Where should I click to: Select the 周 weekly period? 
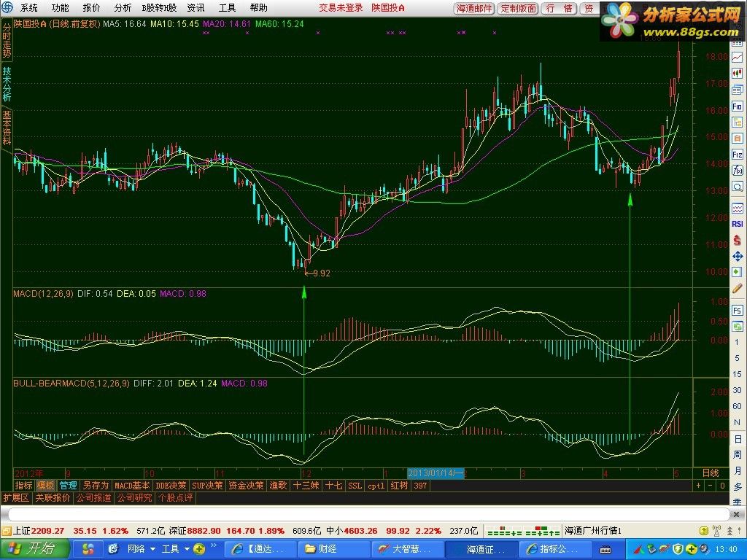pyautogui.click(x=737, y=455)
